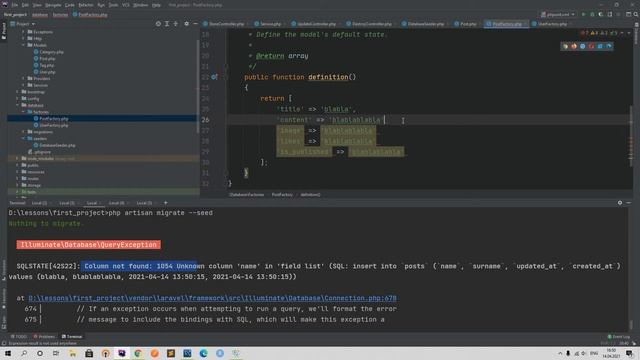Open File Explorer from the taskbar
This screenshot has width=640, height=360.
73,353
